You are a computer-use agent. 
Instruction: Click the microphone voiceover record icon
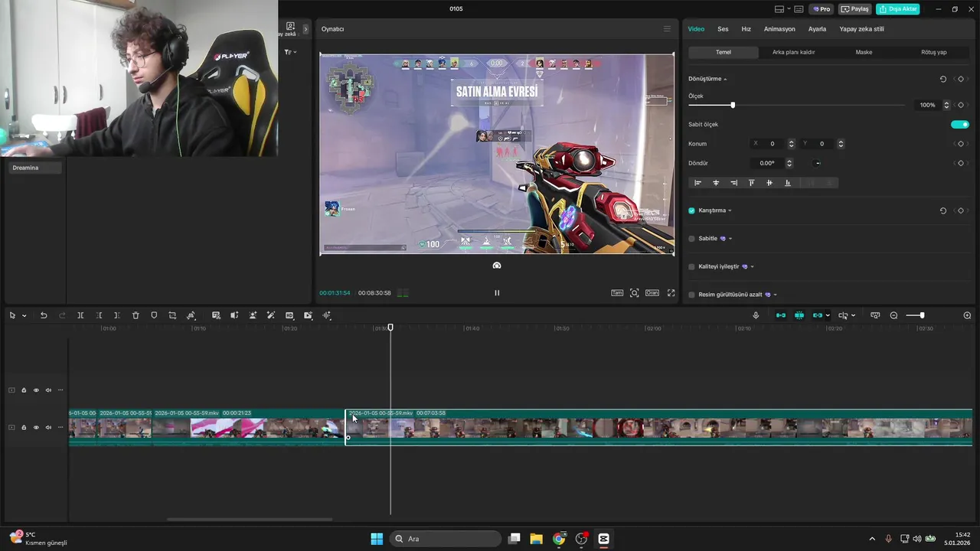click(756, 315)
